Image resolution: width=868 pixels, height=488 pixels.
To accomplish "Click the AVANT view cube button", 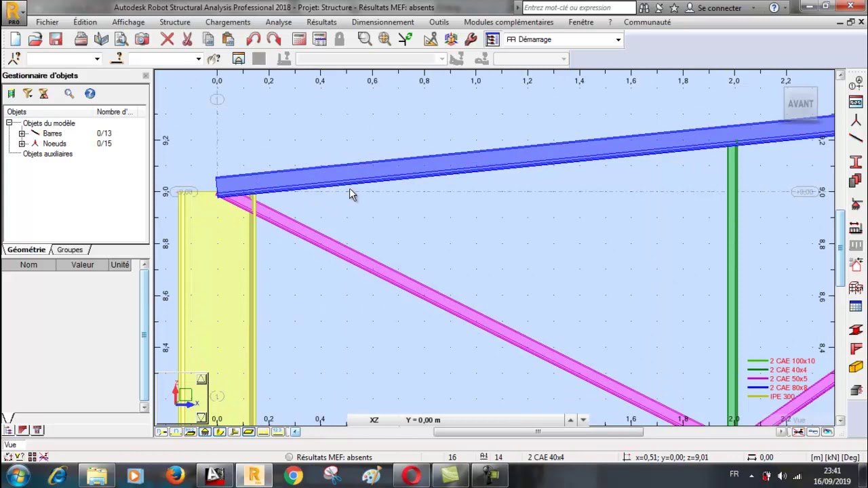I will 800,104.
